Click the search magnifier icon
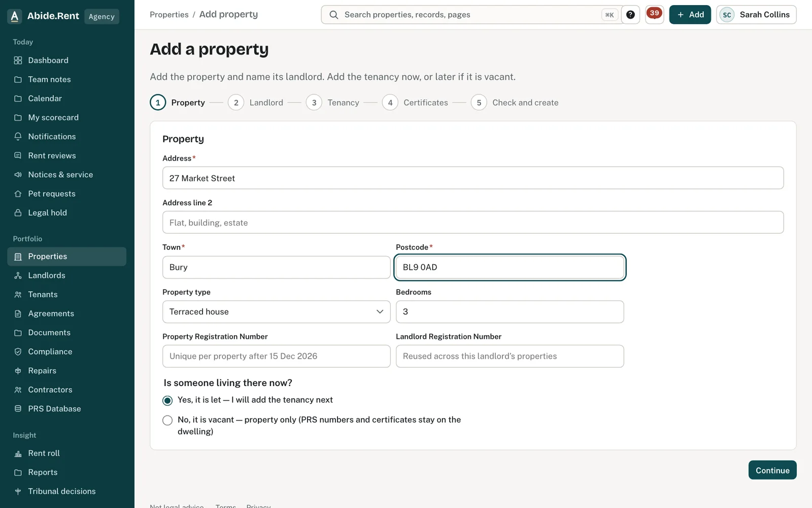 point(333,15)
